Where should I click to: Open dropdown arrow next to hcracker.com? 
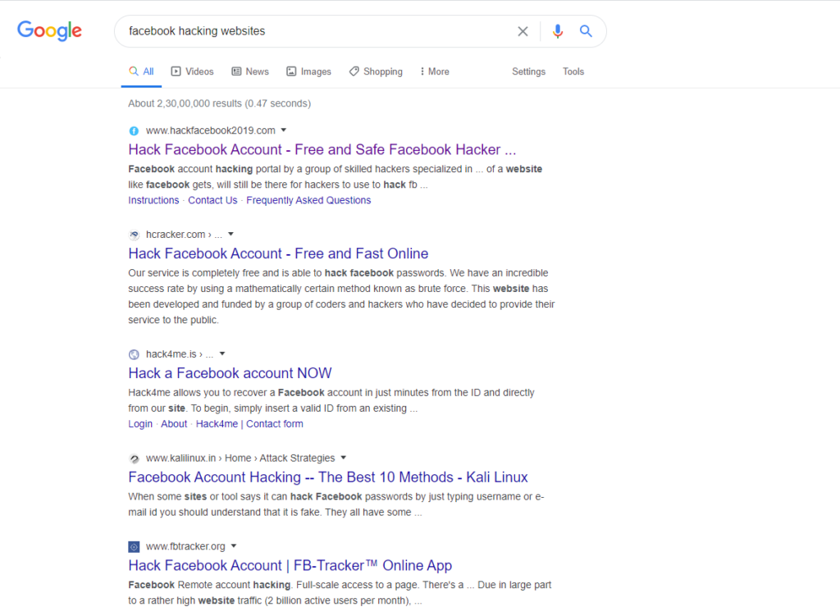[231, 234]
